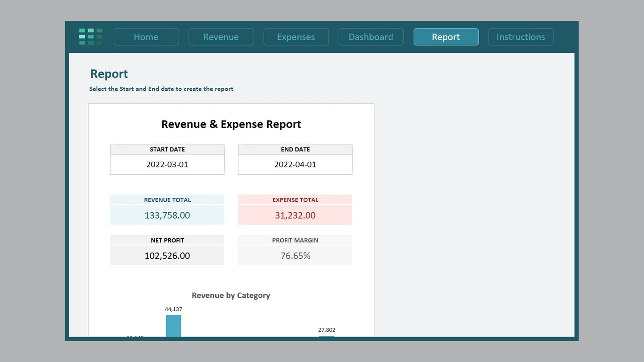Click the Report page heading

tap(109, 73)
